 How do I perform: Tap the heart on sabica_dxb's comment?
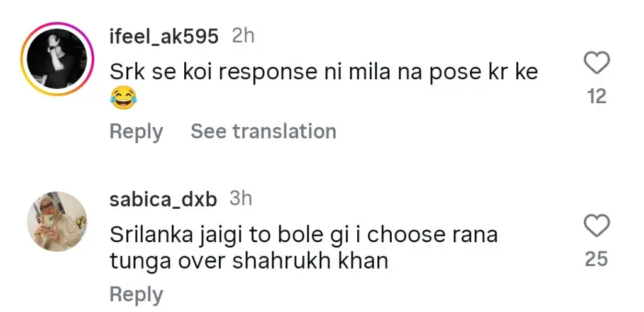[x=596, y=226]
